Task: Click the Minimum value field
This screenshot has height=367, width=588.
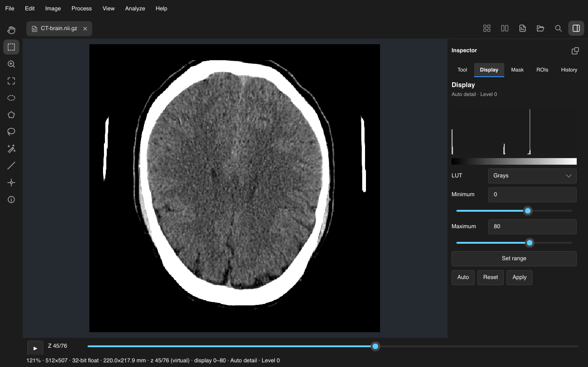Action: pos(532,194)
